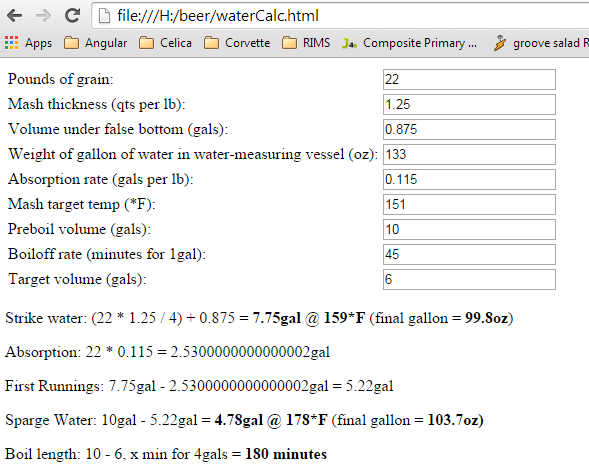Click the page file icon in address bar
The width and height of the screenshot is (589, 473).
[x=104, y=16]
